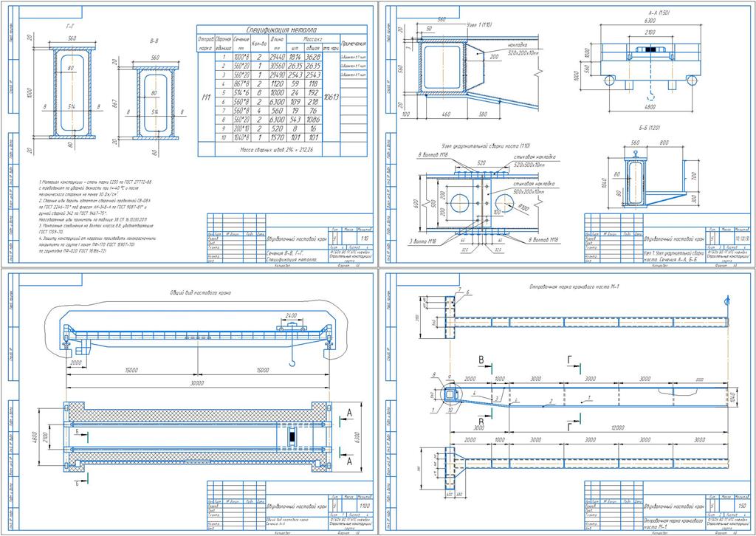The image size is (756, 536).
Task: Select cross-section cell 867*8
Action: point(241,84)
